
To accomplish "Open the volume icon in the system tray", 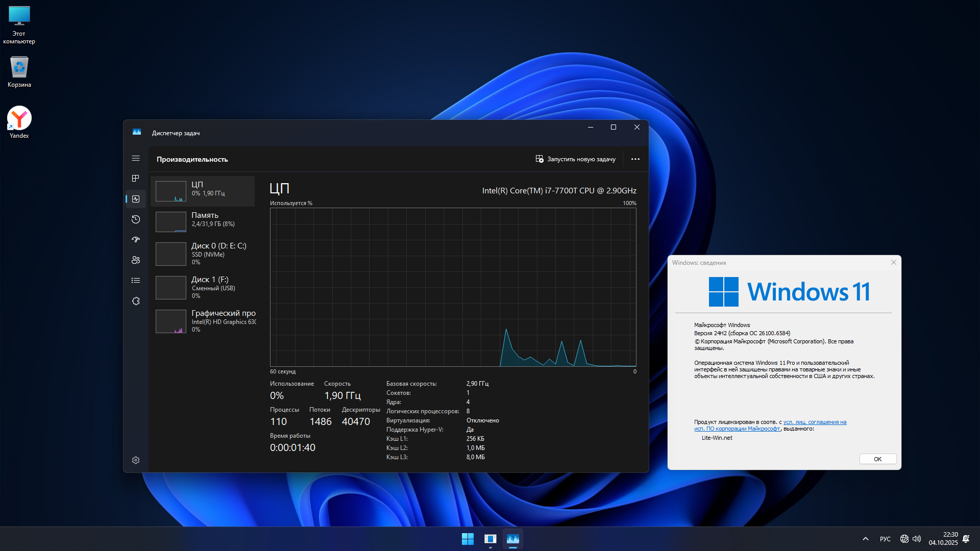I will tap(917, 539).
